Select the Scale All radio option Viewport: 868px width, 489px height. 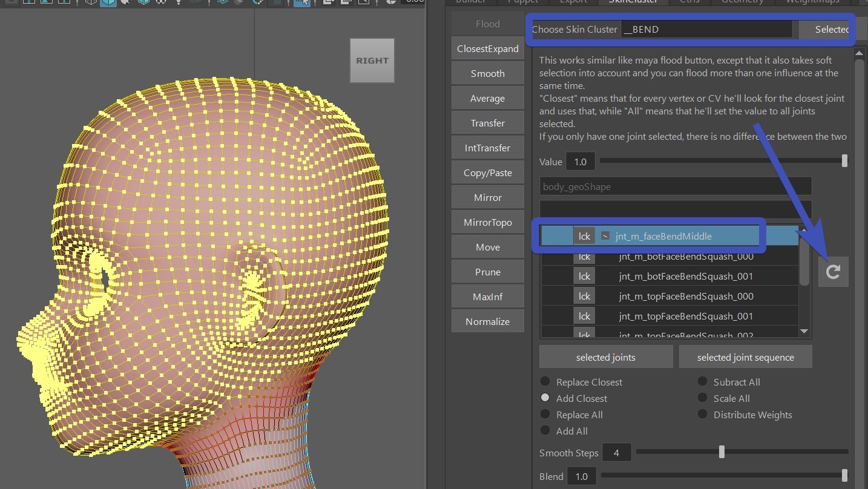coord(702,398)
